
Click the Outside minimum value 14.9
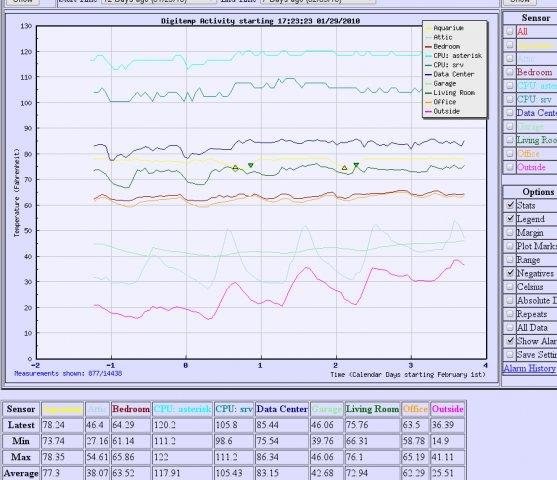pyautogui.click(x=440, y=441)
